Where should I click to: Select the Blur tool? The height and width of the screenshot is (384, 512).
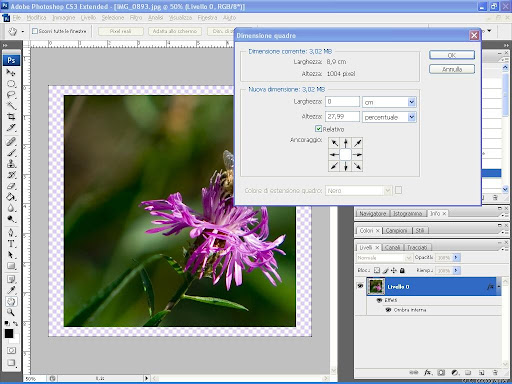coord(11,208)
